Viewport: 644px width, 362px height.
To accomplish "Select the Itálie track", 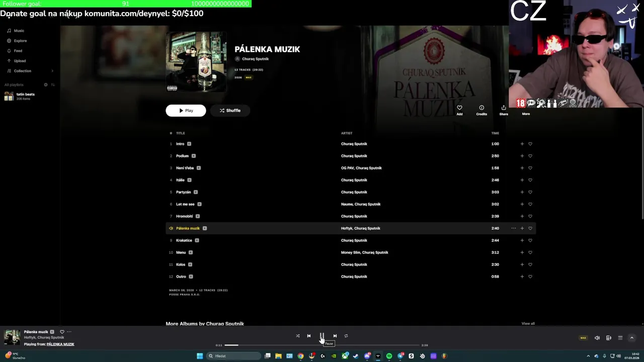I will click(x=180, y=180).
